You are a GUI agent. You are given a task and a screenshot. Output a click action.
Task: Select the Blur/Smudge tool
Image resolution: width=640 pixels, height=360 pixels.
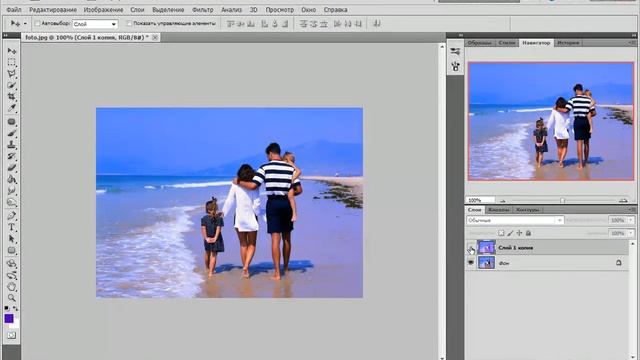pos(11,191)
